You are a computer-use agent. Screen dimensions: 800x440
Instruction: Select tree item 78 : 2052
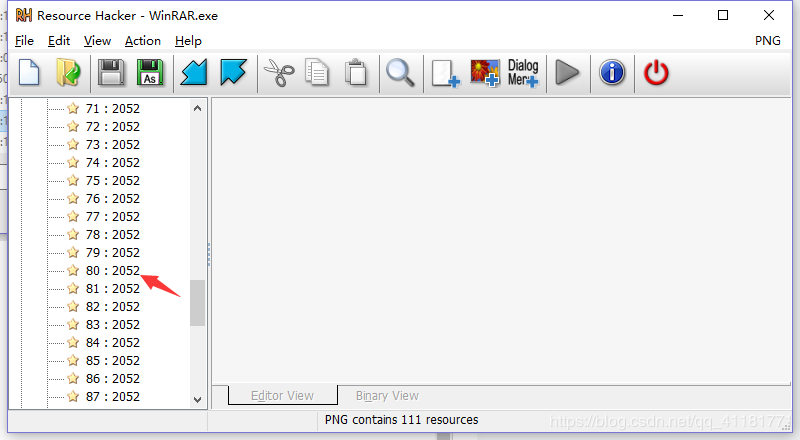113,234
